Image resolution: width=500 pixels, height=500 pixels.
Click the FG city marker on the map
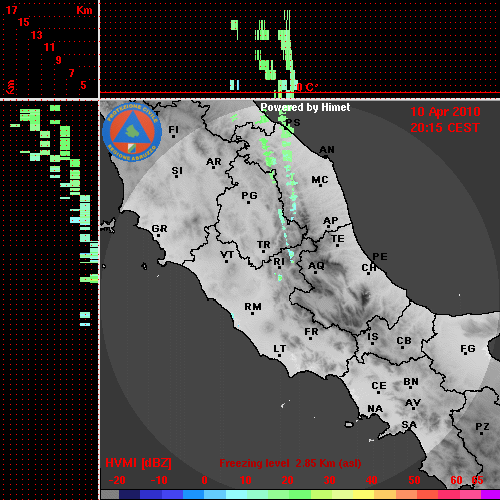click(466, 353)
